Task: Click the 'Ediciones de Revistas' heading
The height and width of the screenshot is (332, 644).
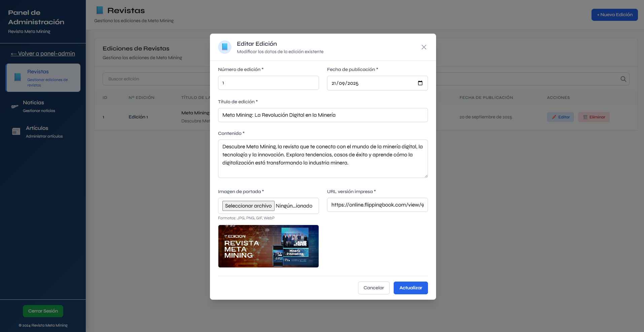Action: pyautogui.click(x=136, y=48)
